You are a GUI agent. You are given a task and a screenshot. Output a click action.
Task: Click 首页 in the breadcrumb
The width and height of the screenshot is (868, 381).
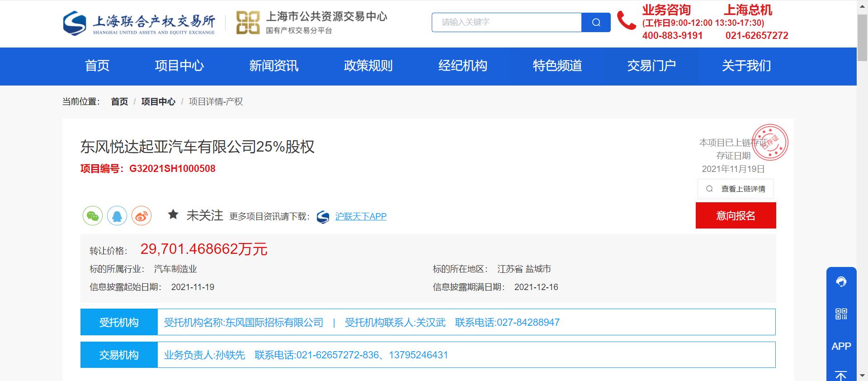[119, 102]
